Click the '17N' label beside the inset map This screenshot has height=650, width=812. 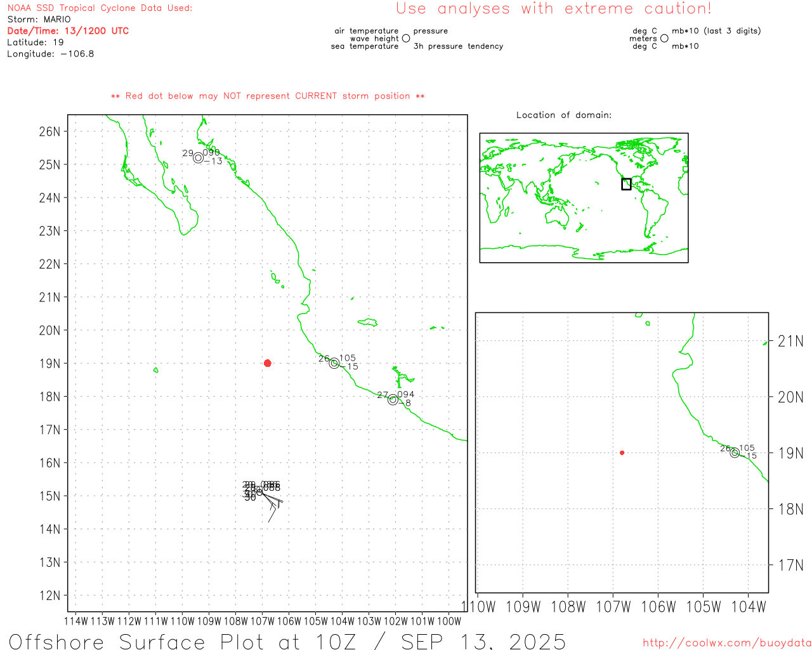pos(790,565)
